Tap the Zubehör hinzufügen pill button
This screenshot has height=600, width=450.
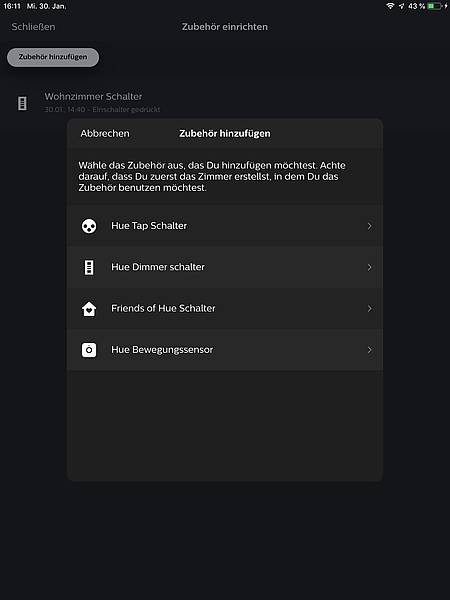point(53,57)
